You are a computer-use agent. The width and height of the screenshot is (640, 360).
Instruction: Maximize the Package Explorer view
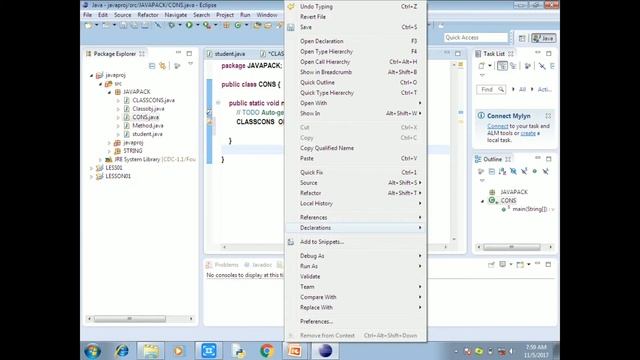[189, 53]
